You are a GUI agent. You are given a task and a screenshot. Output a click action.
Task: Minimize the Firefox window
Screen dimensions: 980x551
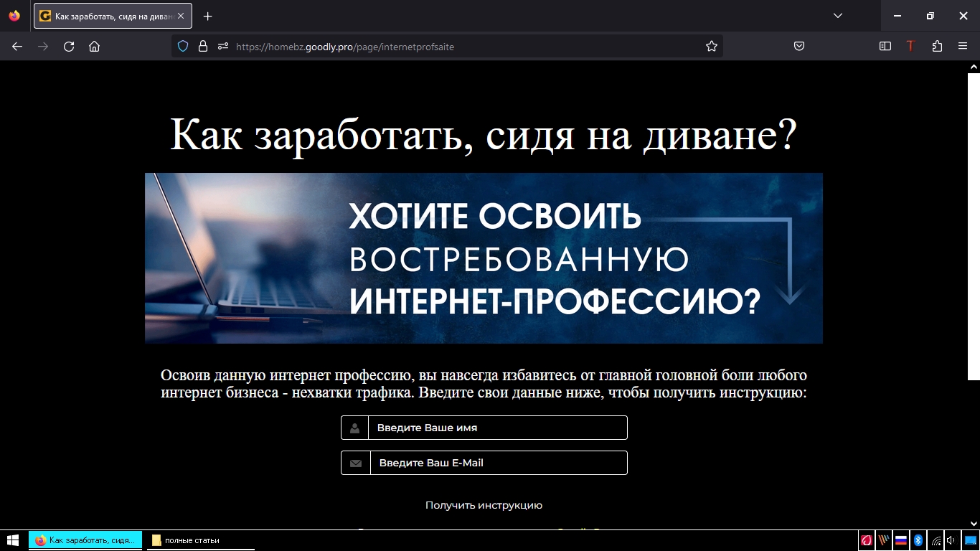[897, 16]
